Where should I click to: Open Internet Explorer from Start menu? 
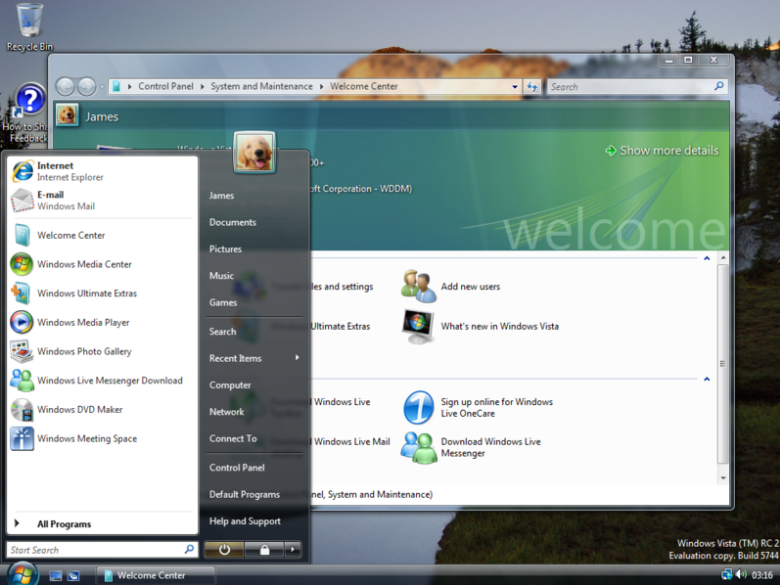click(102, 171)
